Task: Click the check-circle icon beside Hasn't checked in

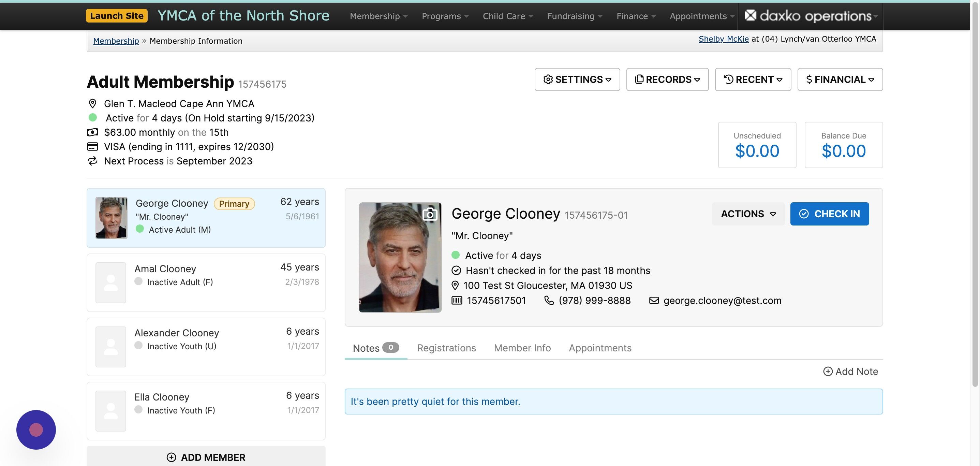Action: tap(456, 270)
